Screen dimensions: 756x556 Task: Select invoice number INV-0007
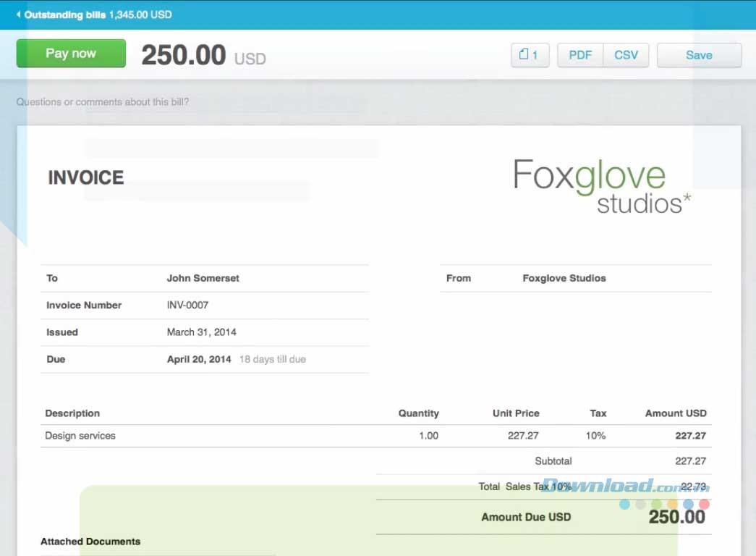point(187,306)
